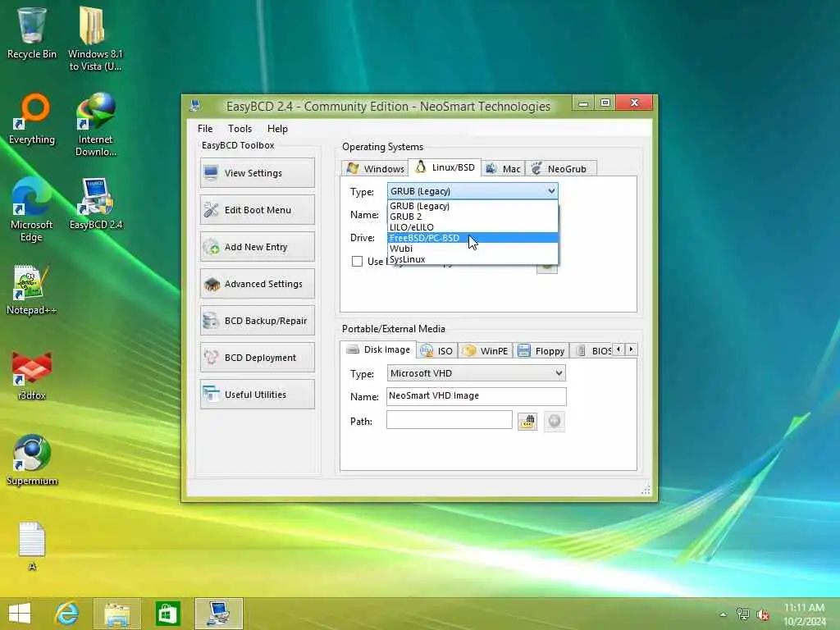Open the Windows 8.1 to Vista folder icon
Viewport: 840px width, 630px height.
click(95, 39)
